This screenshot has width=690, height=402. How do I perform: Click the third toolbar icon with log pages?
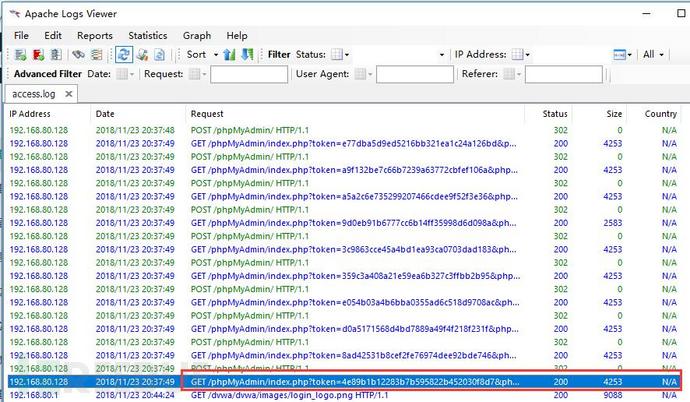tap(56, 55)
